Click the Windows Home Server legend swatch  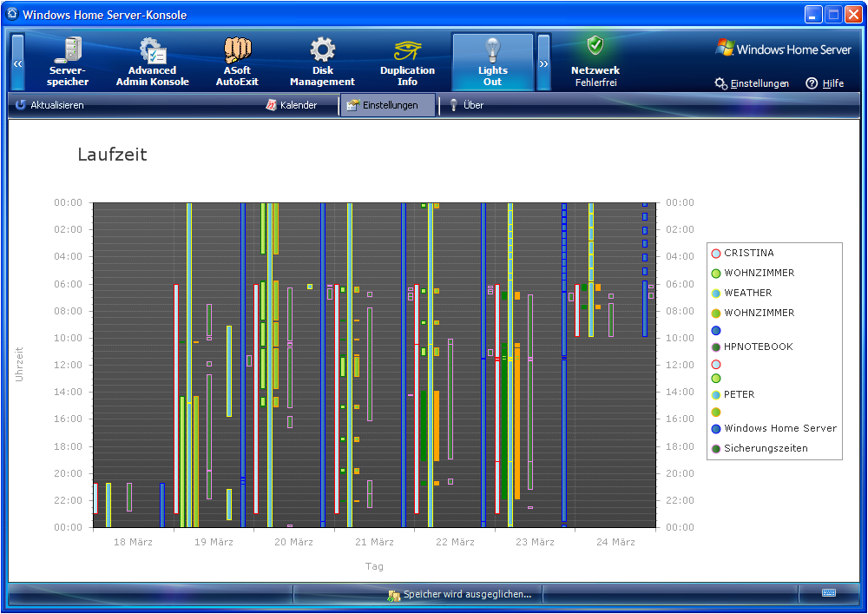click(x=716, y=428)
